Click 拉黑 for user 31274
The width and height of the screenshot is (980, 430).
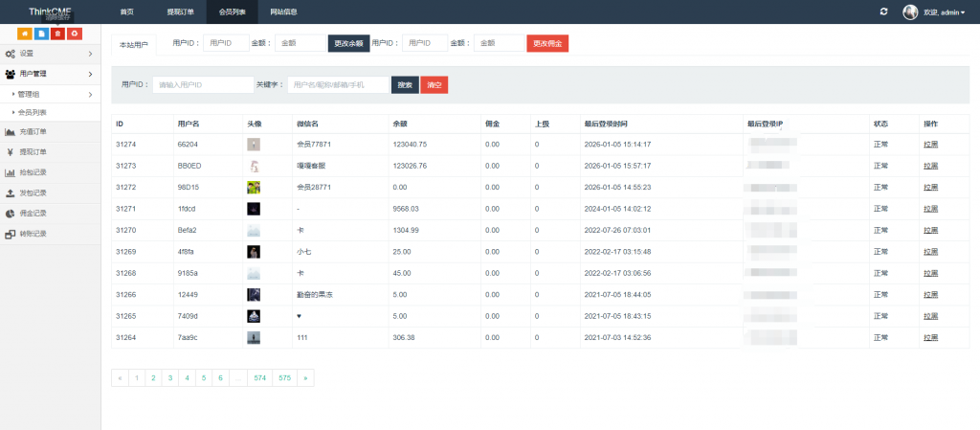pyautogui.click(x=930, y=144)
